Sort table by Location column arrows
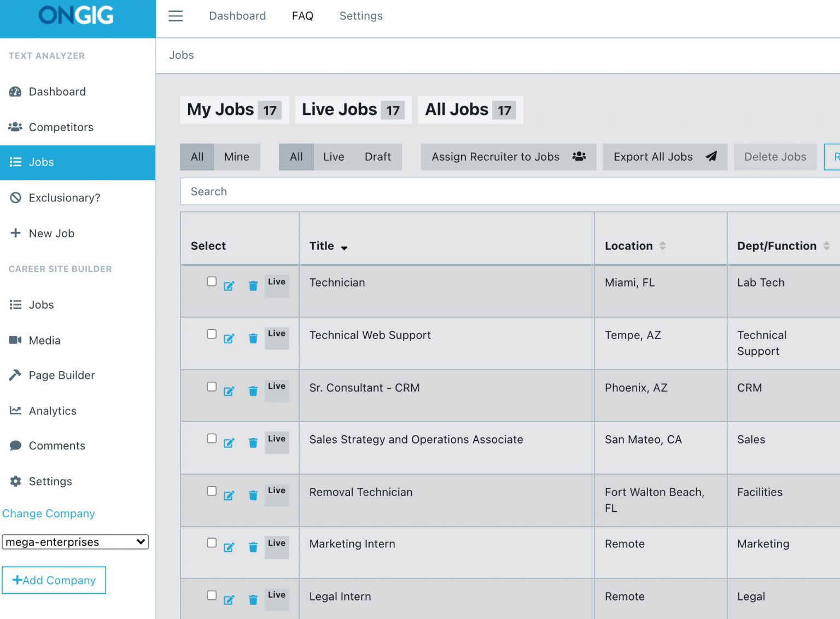The height and width of the screenshot is (619, 840). click(662, 246)
